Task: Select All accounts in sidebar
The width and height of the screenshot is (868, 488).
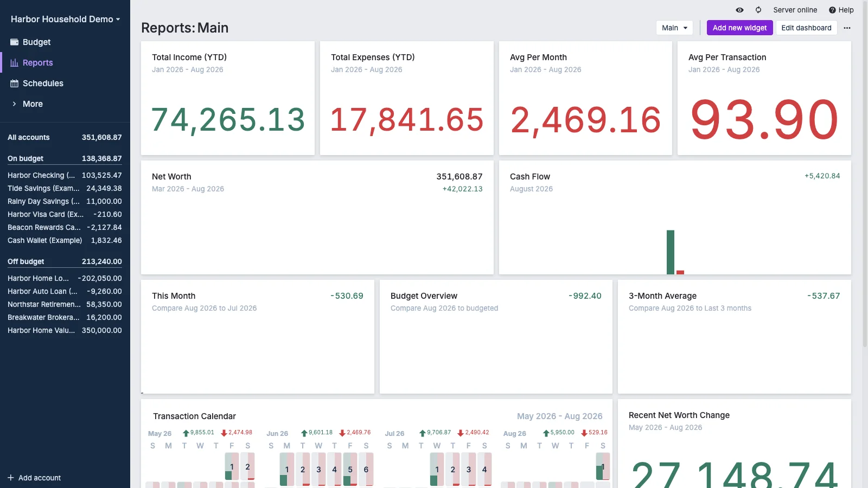Action: 65,137
